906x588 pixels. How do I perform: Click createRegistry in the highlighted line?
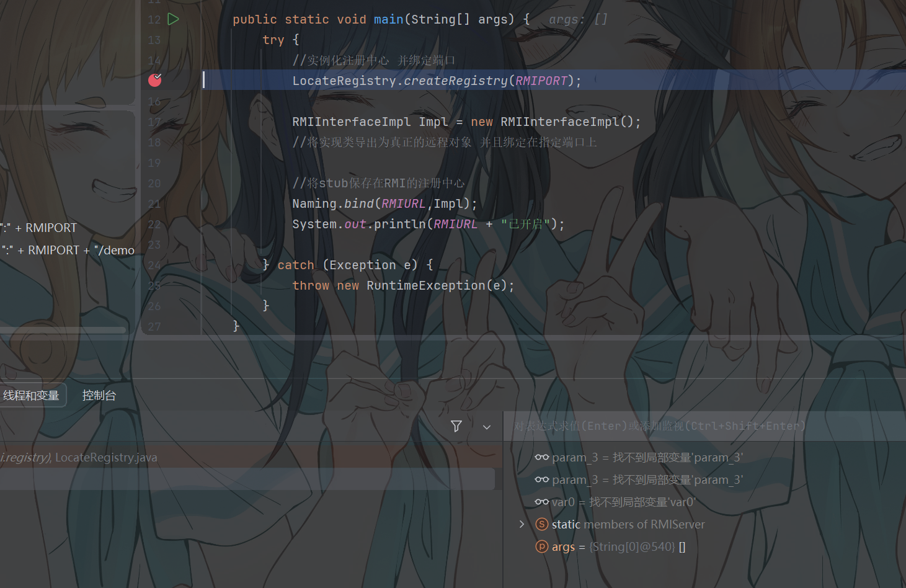click(x=456, y=81)
